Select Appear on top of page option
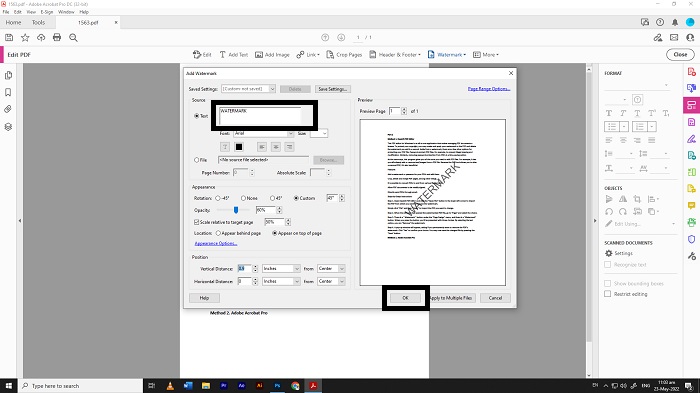700x393 pixels. 275,233
